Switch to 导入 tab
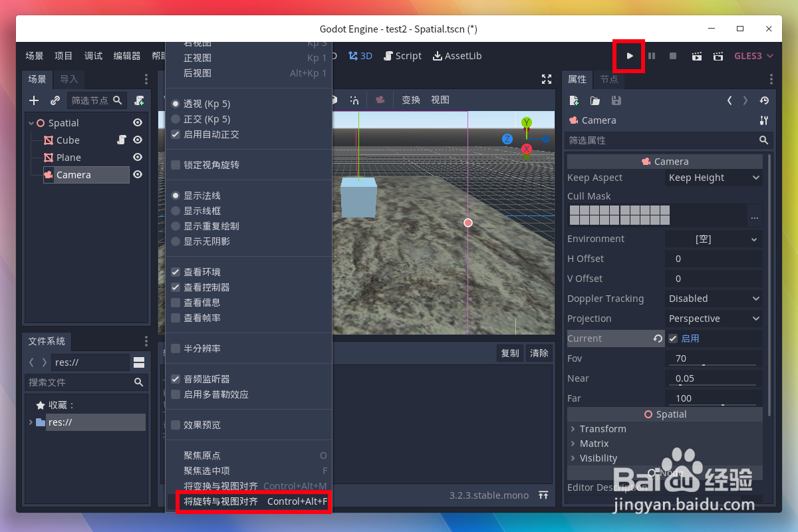The height and width of the screenshot is (532, 798). (68, 79)
